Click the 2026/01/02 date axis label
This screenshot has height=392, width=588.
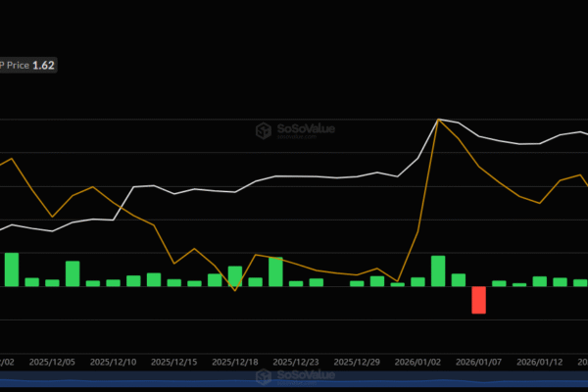click(x=418, y=362)
